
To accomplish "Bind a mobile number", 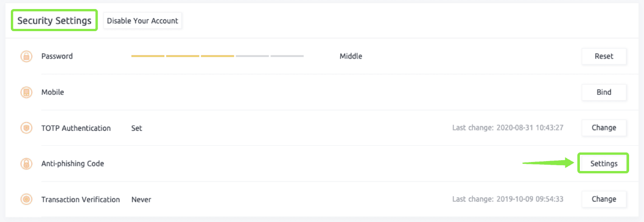I will 604,92.
